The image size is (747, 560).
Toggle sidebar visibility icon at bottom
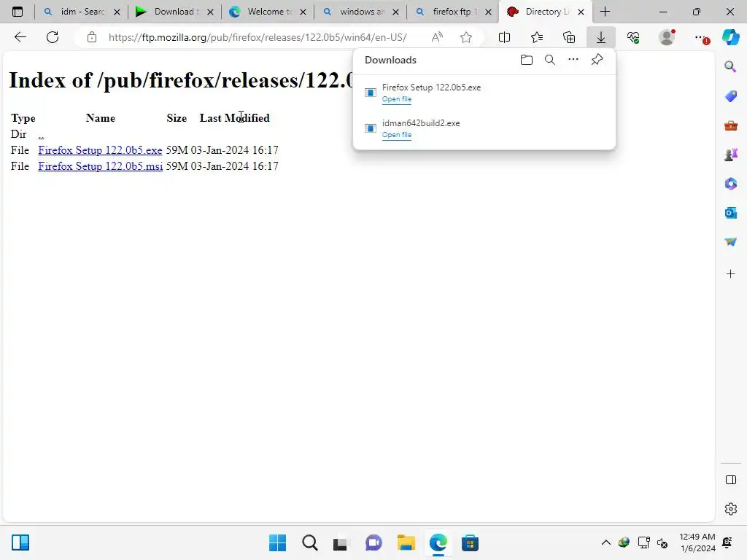(730, 480)
